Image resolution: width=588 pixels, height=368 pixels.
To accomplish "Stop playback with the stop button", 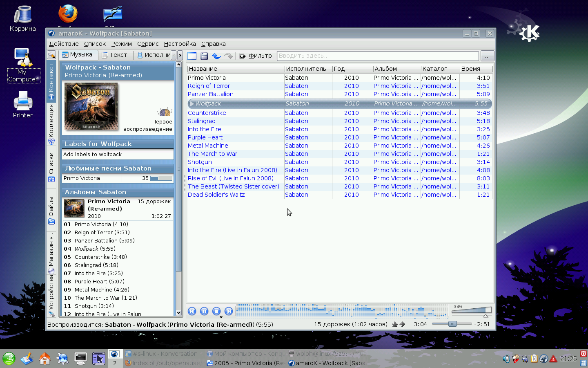I will point(216,311).
